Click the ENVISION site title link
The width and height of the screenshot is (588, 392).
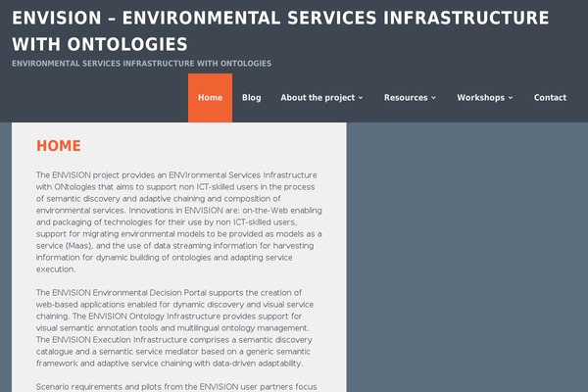click(x=280, y=30)
